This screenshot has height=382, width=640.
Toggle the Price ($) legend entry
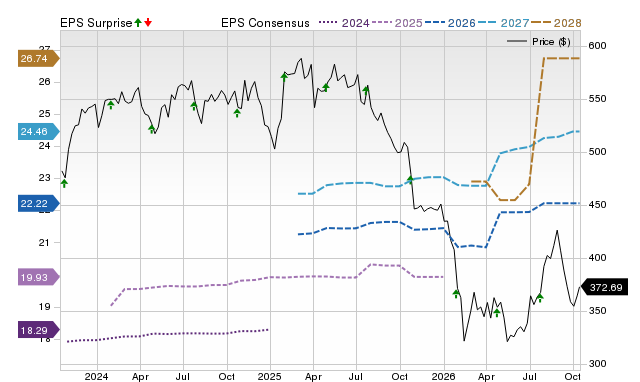pos(538,42)
